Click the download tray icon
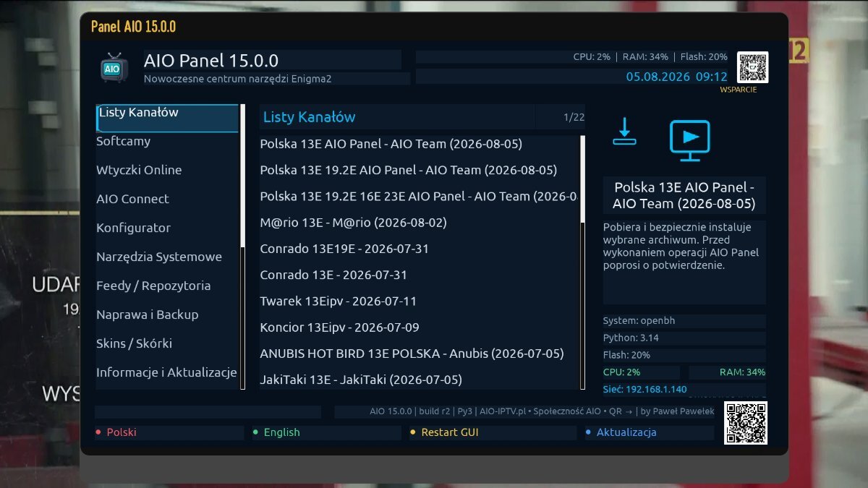Screen dimensions: 868x488 [624, 132]
